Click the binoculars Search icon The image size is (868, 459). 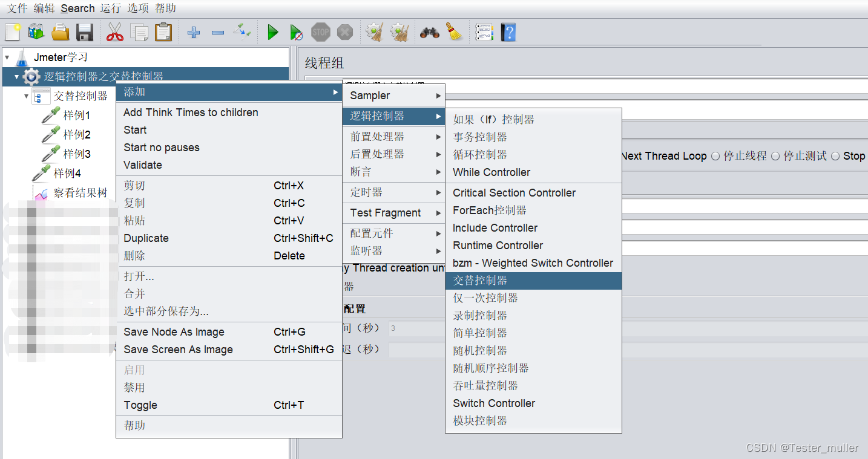click(430, 32)
